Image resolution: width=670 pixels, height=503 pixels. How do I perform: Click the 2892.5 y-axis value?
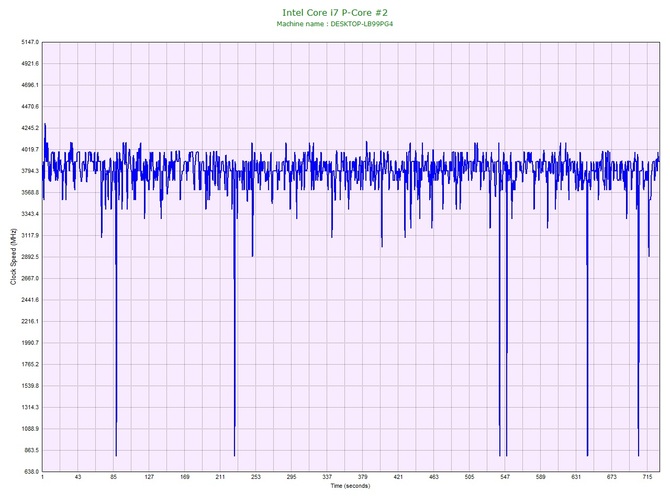pyautogui.click(x=30, y=257)
